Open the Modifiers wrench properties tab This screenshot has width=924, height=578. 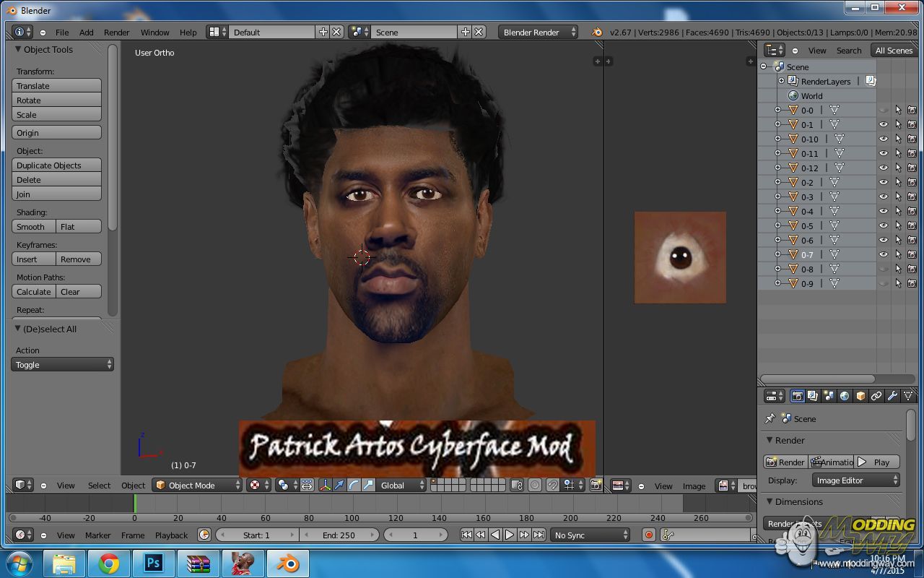tap(892, 396)
